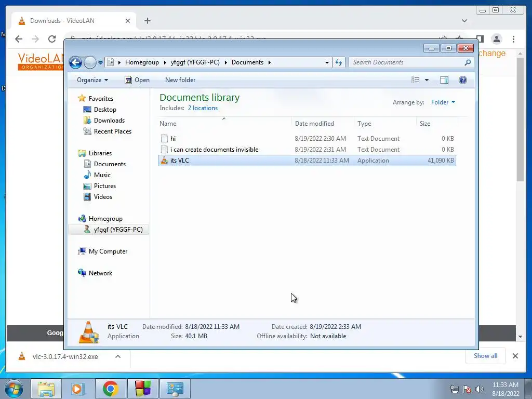Screen dimensions: 532x399
Task: Click the change view icon
Action: click(415, 80)
